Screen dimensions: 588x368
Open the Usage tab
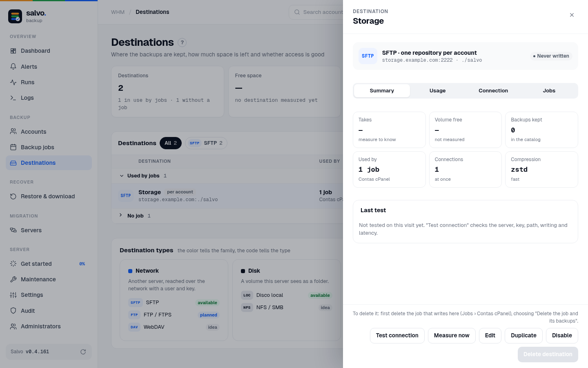click(x=437, y=91)
